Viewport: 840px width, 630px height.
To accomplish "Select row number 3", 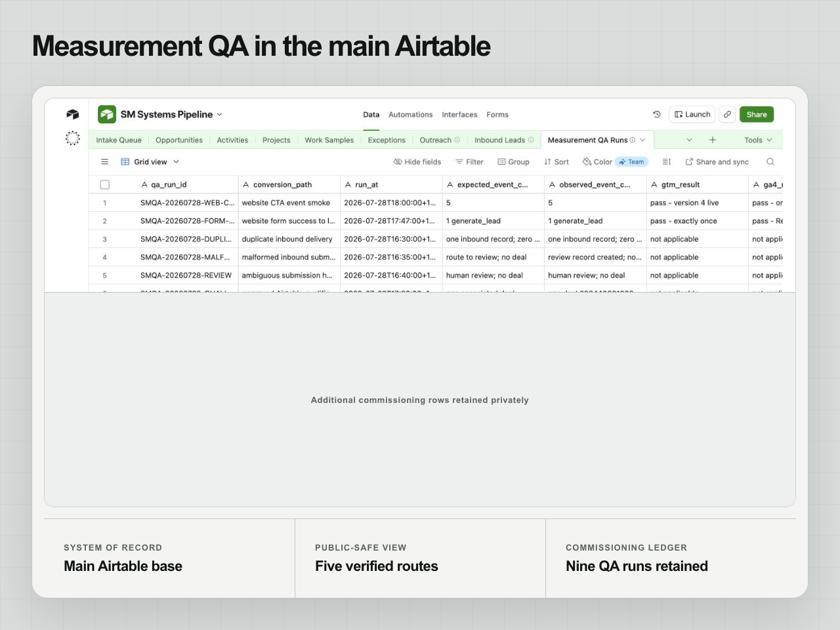I will (x=104, y=240).
